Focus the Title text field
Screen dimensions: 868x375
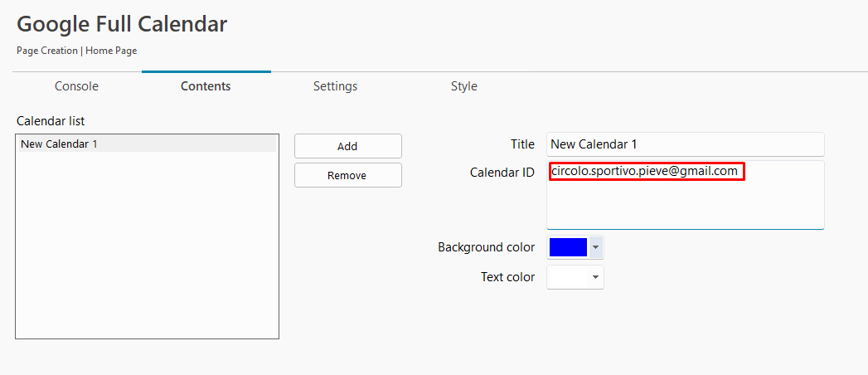pos(686,144)
